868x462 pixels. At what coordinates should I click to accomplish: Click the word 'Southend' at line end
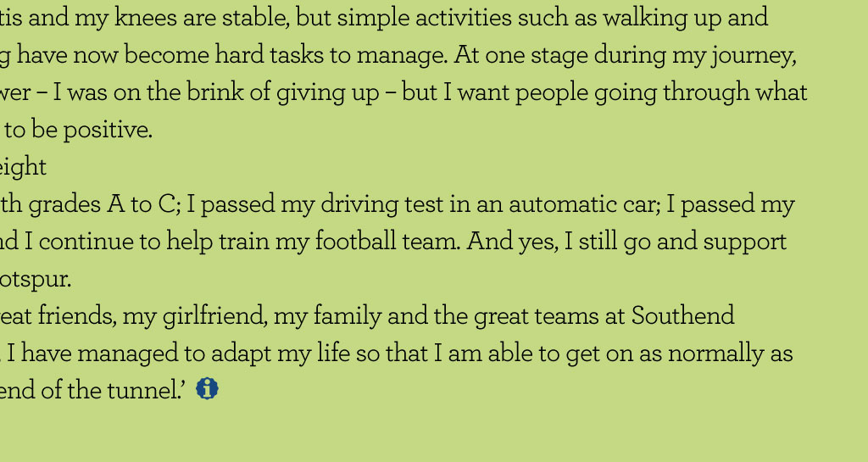(682, 316)
